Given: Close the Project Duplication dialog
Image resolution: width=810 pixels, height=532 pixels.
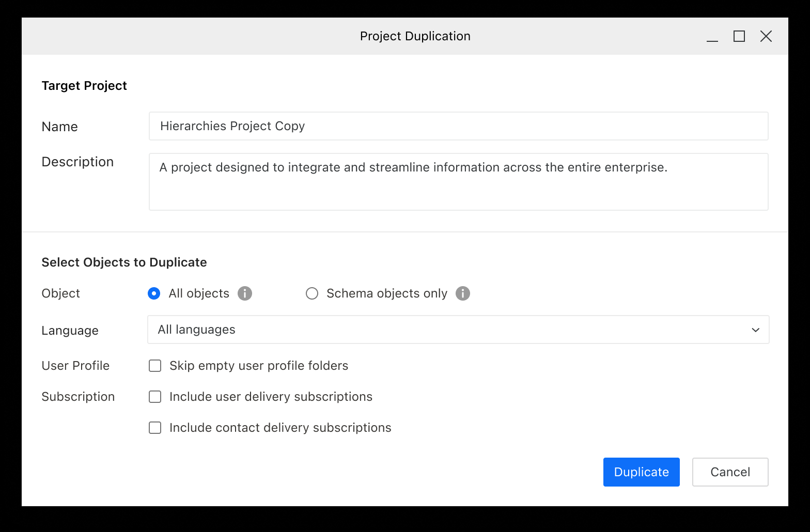Looking at the screenshot, I should (x=766, y=36).
